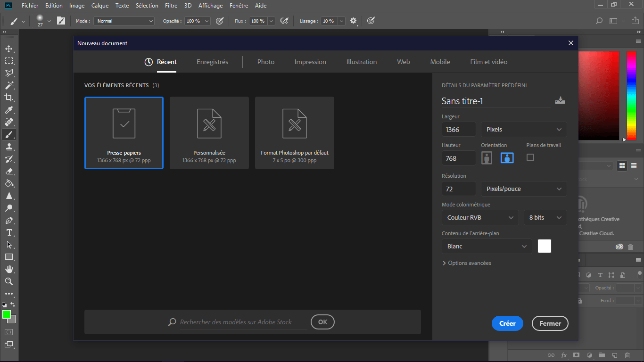Open the Pixels width unit dropdown

tap(523, 130)
